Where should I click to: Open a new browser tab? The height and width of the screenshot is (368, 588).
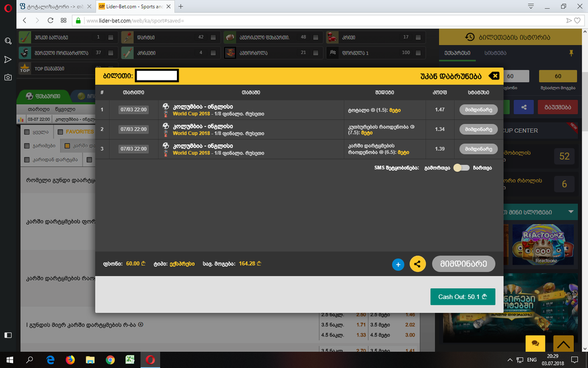pos(181,6)
